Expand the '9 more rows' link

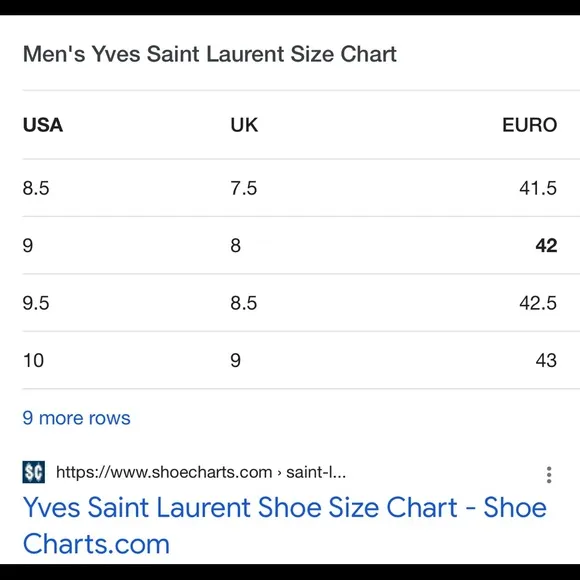click(x=77, y=418)
